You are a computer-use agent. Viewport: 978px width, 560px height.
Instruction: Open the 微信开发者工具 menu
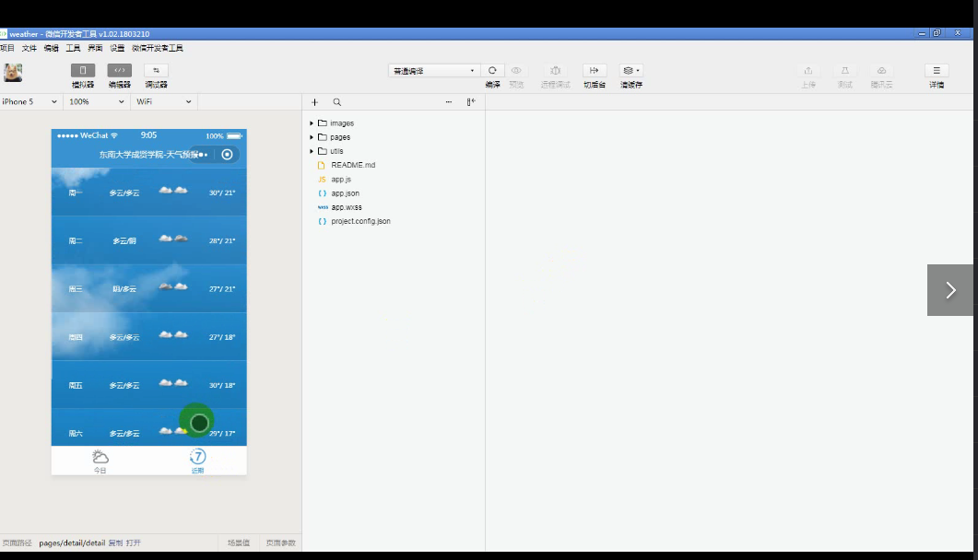pos(158,48)
